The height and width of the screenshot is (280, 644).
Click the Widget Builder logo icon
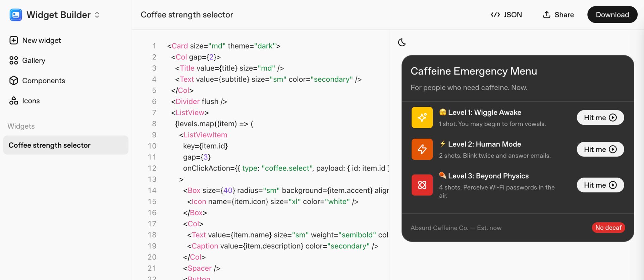[16, 15]
